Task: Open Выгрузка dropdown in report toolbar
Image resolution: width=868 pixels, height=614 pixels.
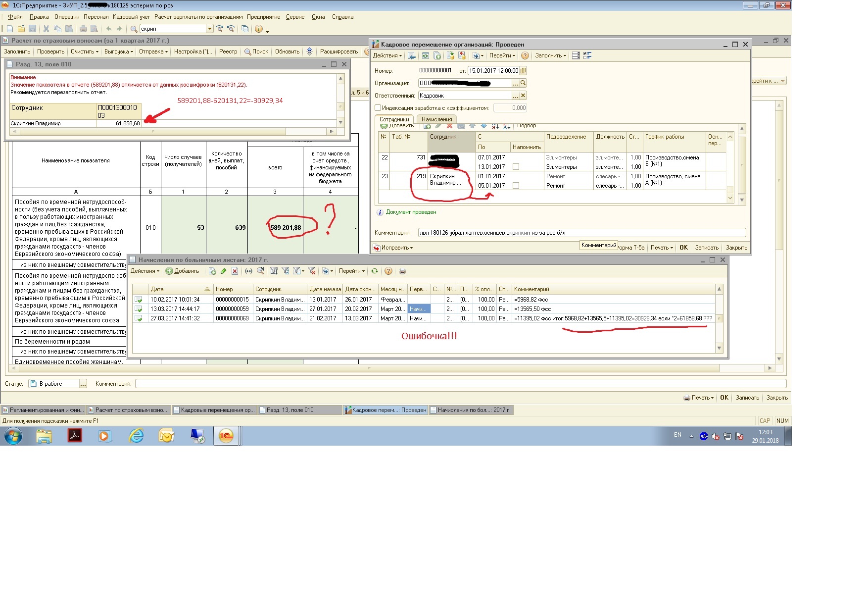Action: (118, 51)
